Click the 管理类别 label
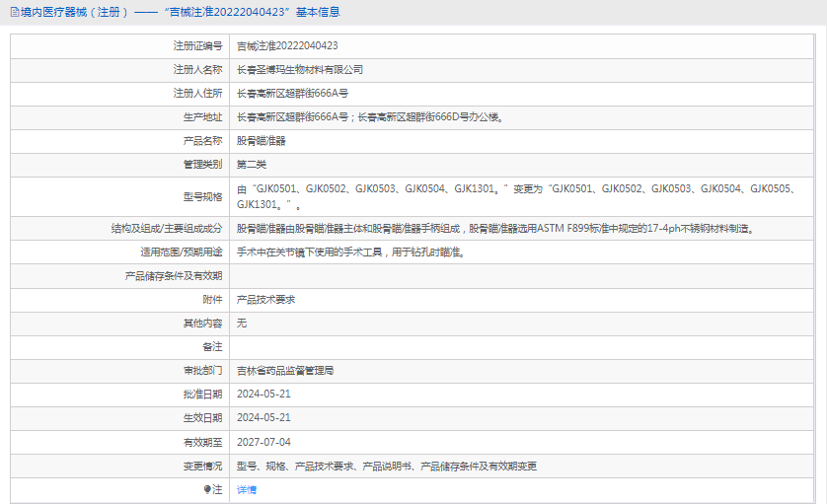Screen dimensions: 827x504 coord(202,165)
